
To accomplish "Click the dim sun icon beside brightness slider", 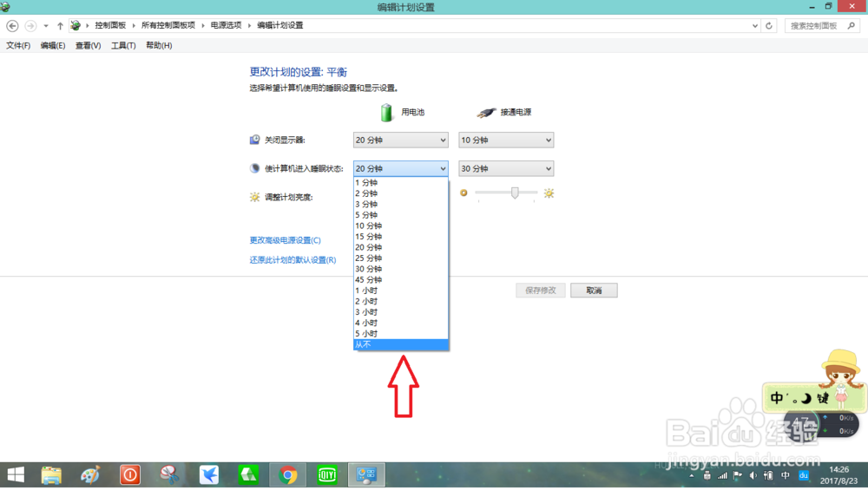I will (x=464, y=193).
